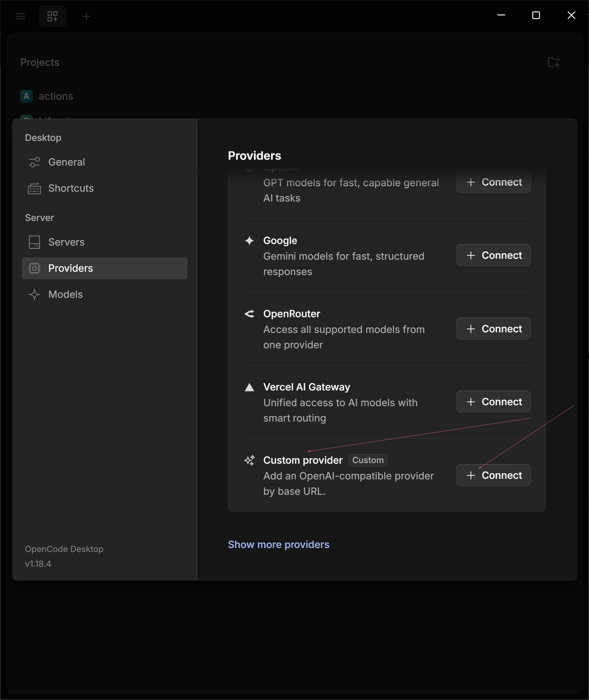Click plus icon in Google Connect button
The height and width of the screenshot is (700, 589).
471,255
